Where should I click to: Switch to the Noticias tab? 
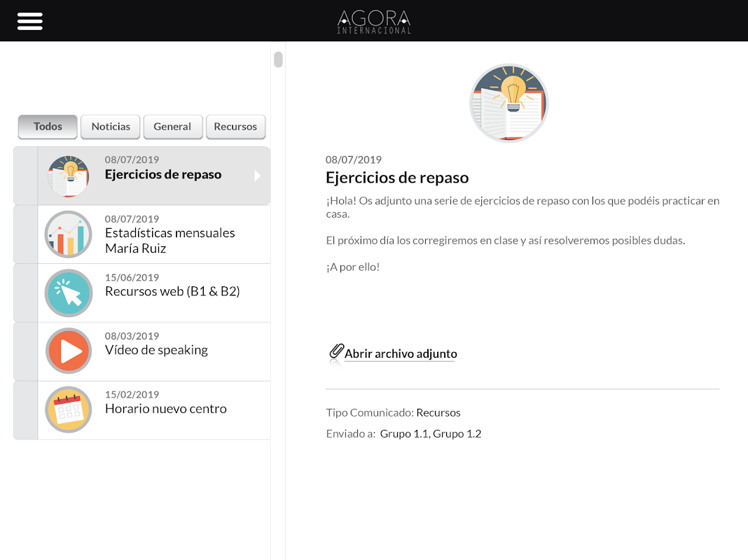point(111,126)
